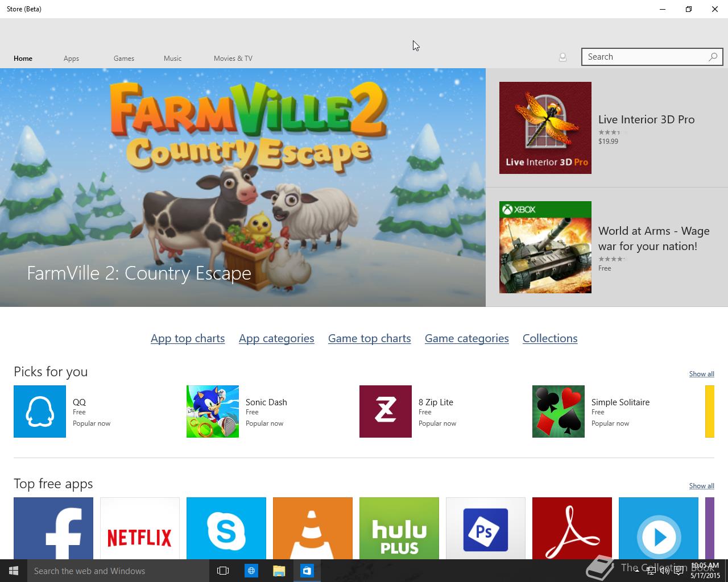Viewport: 728px width, 582px height.
Task: Open the FarmVille 2 featured banner
Action: [x=243, y=188]
